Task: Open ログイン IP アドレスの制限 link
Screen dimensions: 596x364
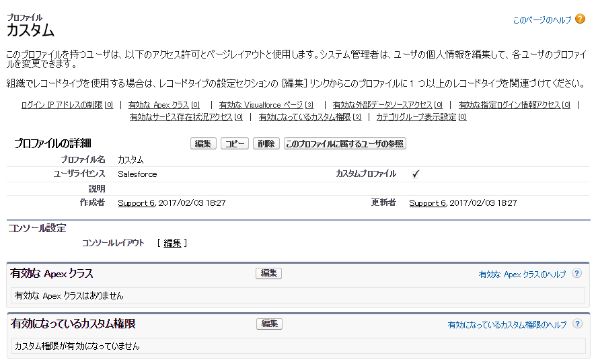Action: click(67, 105)
